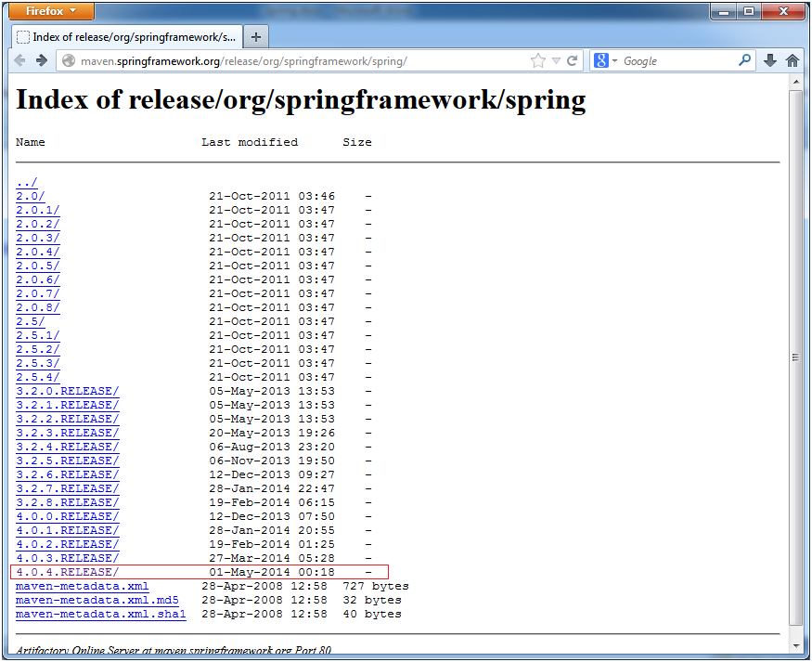
Task: Click the search magnifier icon
Action: (x=744, y=60)
